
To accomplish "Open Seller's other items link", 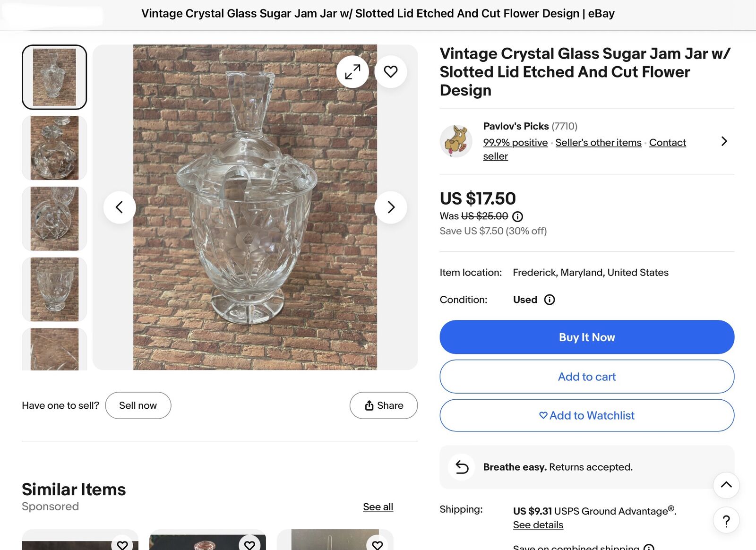I will point(598,143).
